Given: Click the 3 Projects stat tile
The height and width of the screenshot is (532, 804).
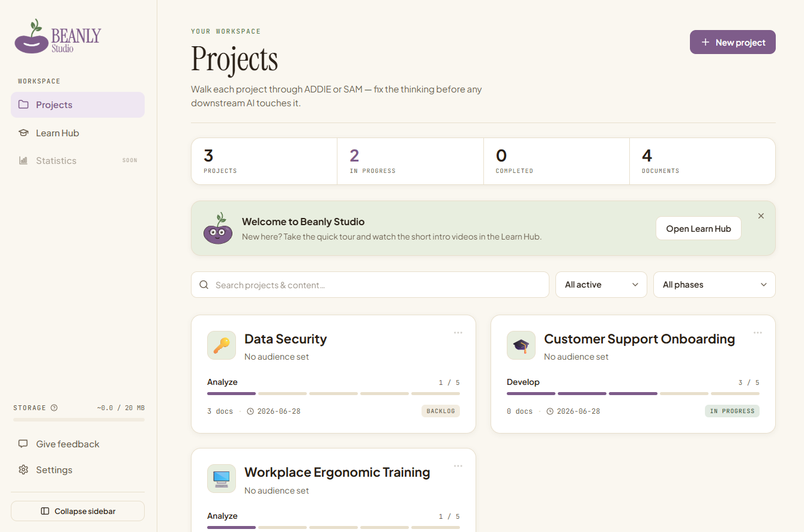Looking at the screenshot, I should pos(264,161).
